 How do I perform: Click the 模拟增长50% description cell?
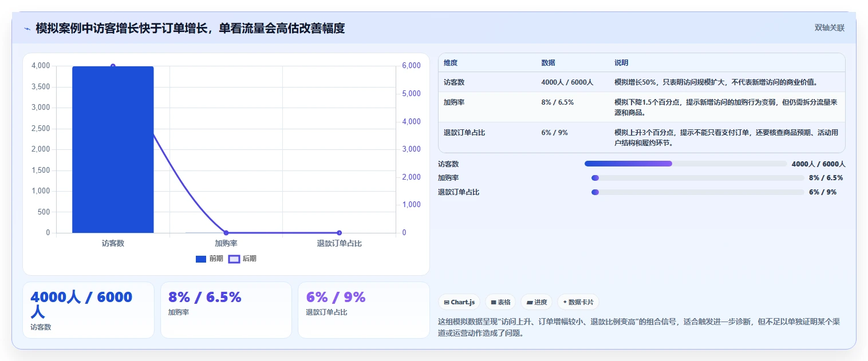coord(716,82)
